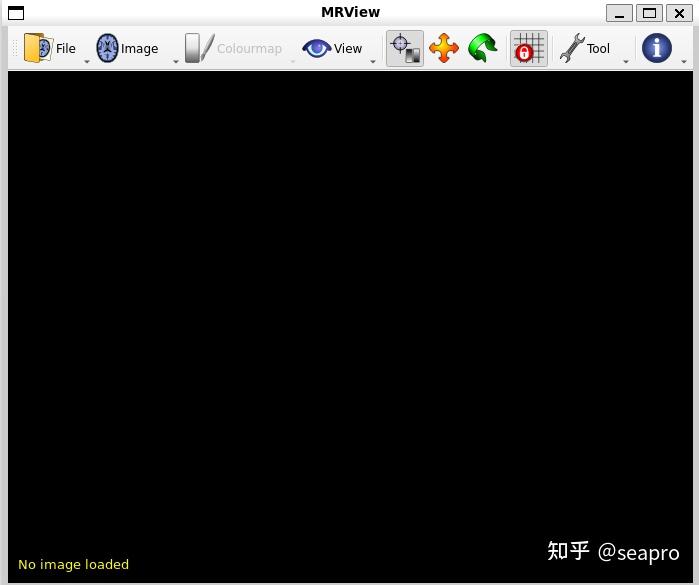The height and width of the screenshot is (585, 699).
Task: Close the MRView window
Action: click(679, 13)
